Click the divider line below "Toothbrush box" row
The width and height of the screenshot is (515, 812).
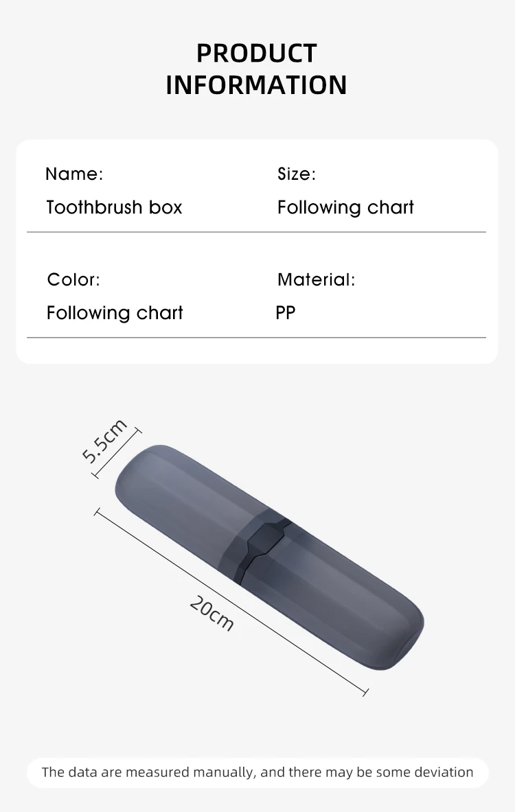click(x=256, y=233)
